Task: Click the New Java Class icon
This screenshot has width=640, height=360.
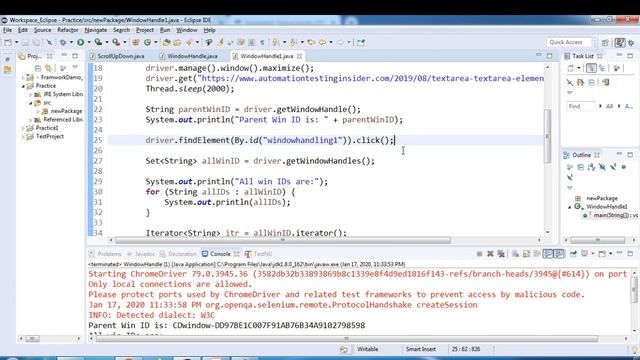Action: (x=147, y=42)
